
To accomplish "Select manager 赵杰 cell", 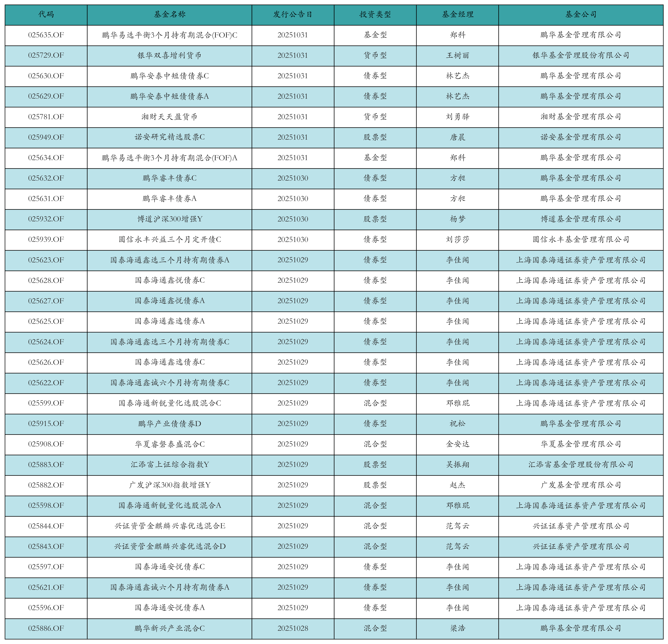I will pos(457,485).
